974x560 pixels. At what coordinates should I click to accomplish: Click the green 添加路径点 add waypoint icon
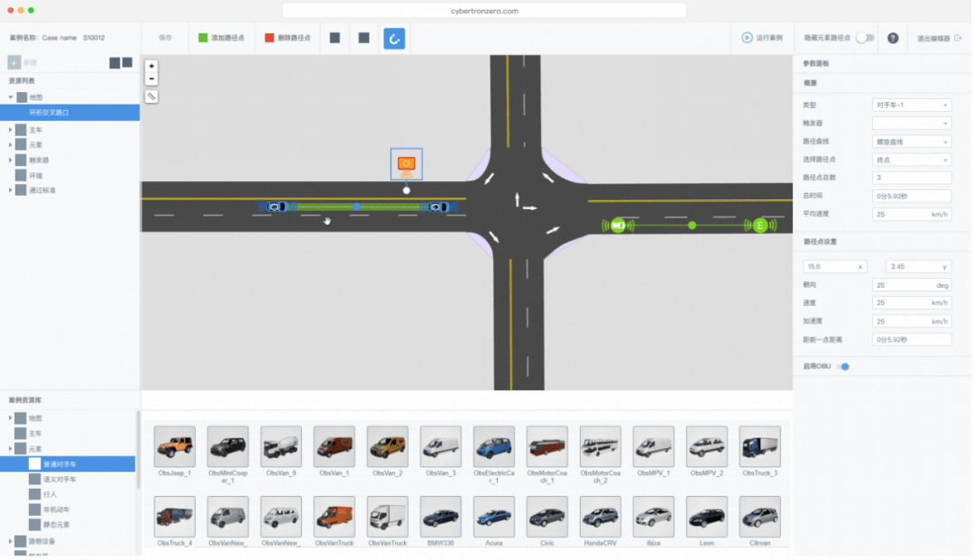point(204,38)
